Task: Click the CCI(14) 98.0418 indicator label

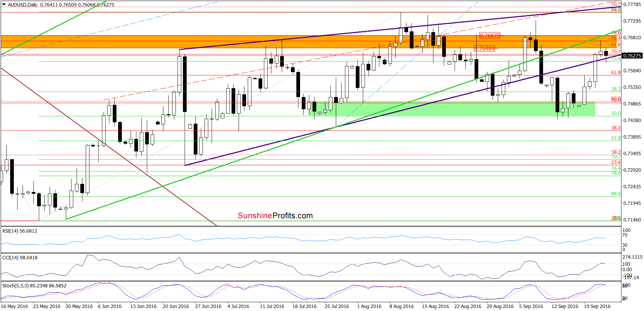Action: [x=20, y=258]
